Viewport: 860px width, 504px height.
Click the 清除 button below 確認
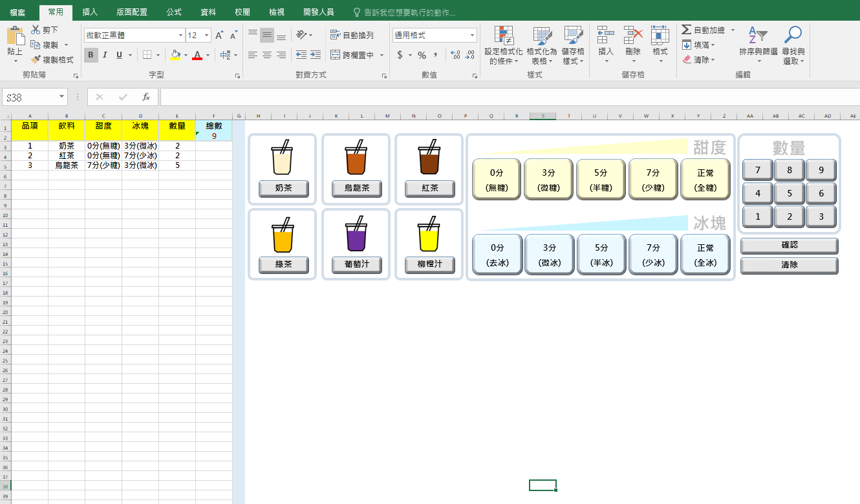point(789,265)
